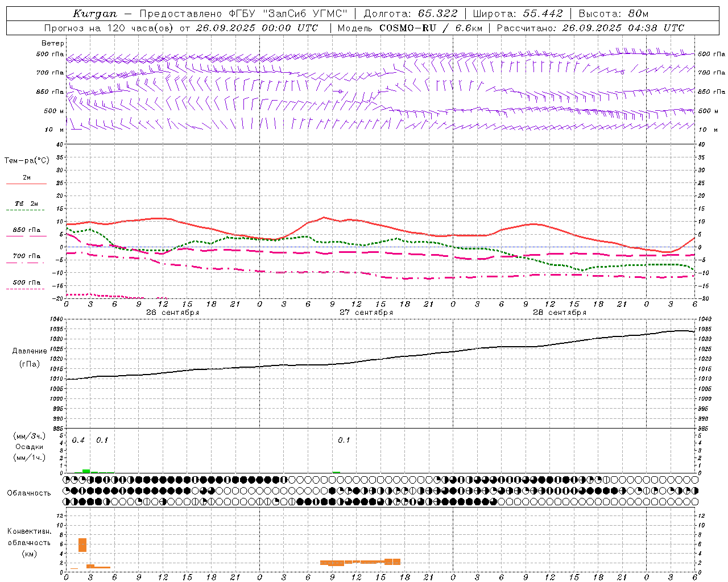The image size is (728, 582).
Task: Click the "26 сентября" date label
Action: [x=172, y=312]
